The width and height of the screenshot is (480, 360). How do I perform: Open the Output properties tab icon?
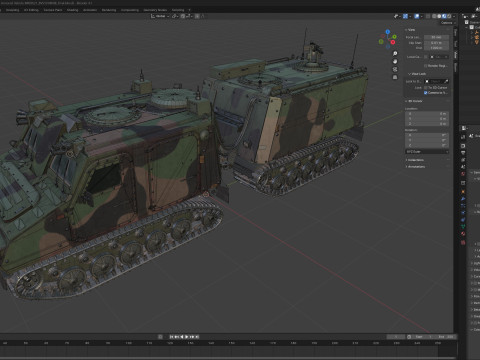[463, 153]
